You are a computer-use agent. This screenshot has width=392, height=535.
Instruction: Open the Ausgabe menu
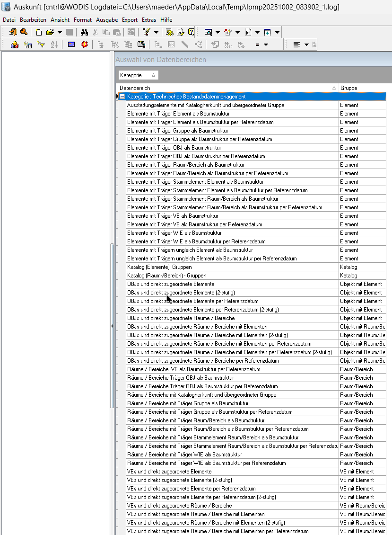(107, 20)
